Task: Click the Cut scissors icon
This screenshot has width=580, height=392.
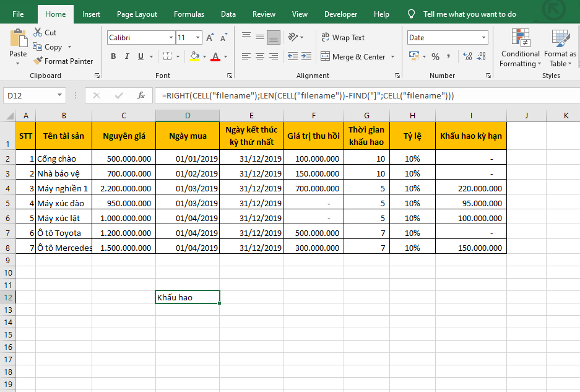Action: pyautogui.click(x=38, y=32)
